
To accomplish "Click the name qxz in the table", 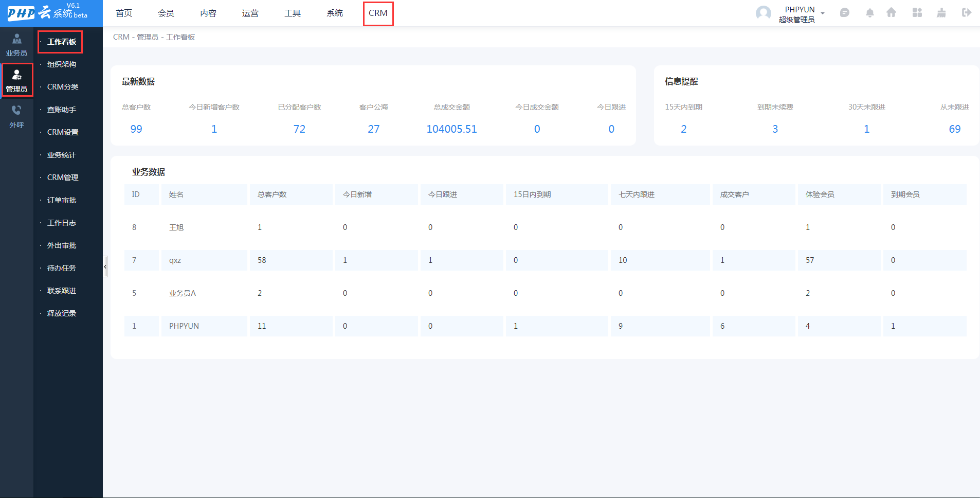I will tap(175, 260).
